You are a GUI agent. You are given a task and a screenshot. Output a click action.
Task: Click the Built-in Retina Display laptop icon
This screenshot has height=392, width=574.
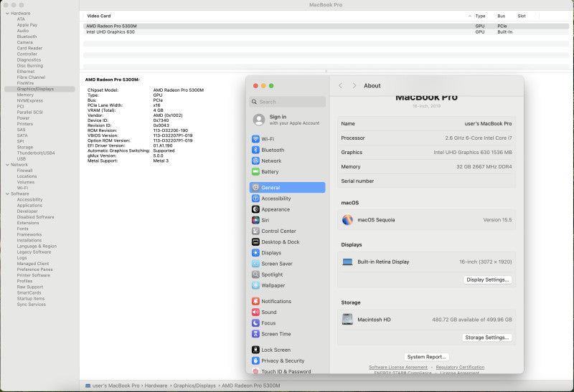(x=347, y=262)
